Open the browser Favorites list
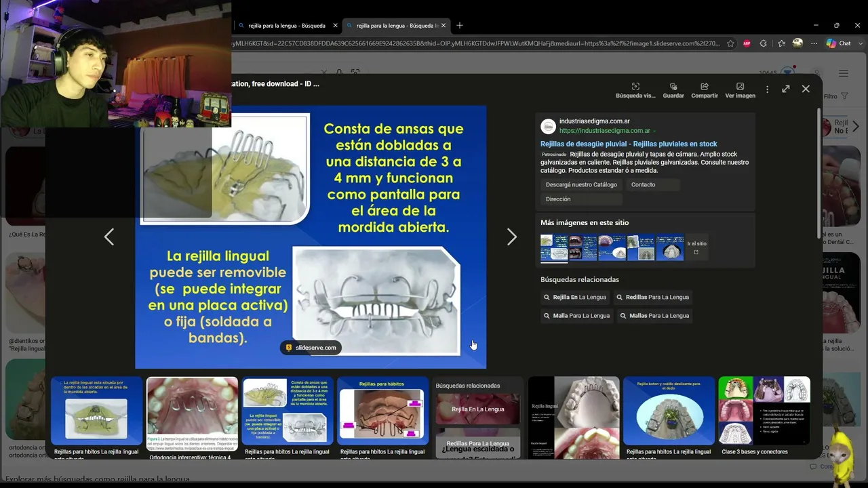This screenshot has width=868, height=488. [x=781, y=43]
